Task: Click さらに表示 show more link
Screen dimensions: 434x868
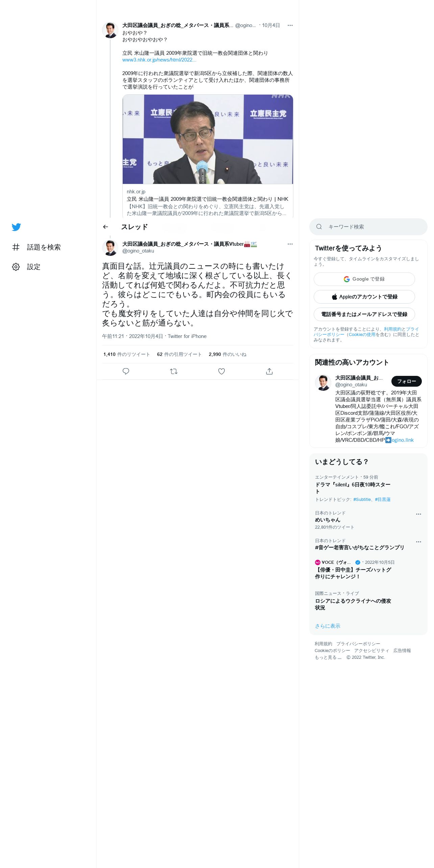Action: [x=328, y=626]
